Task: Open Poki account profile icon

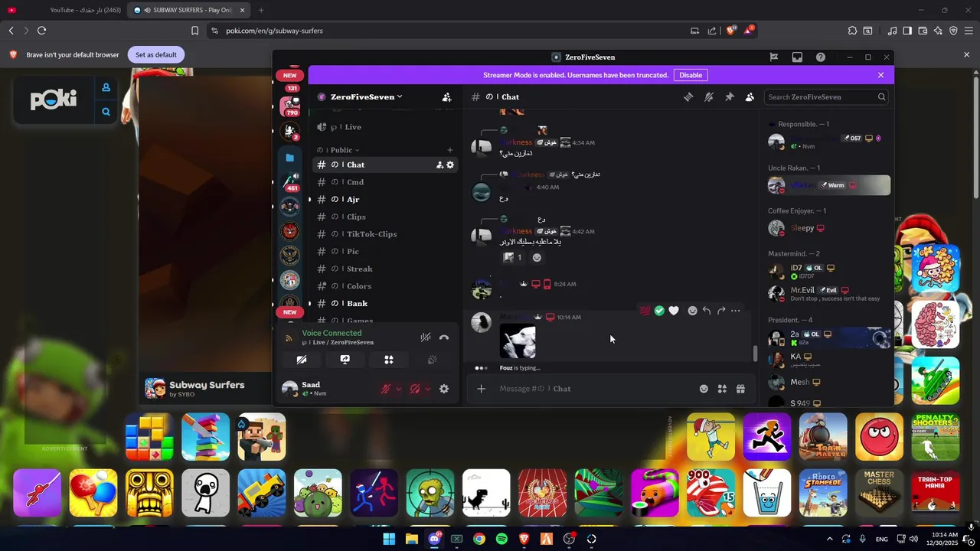Action: tap(106, 87)
